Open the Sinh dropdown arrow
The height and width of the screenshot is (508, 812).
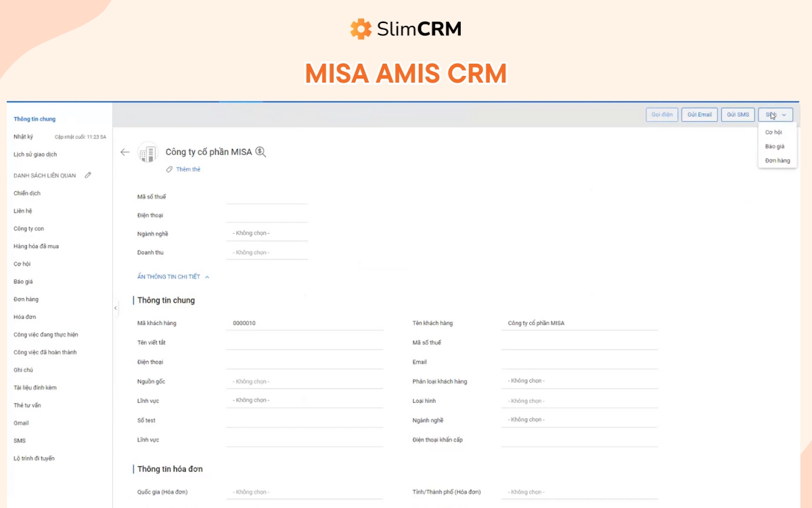point(783,114)
